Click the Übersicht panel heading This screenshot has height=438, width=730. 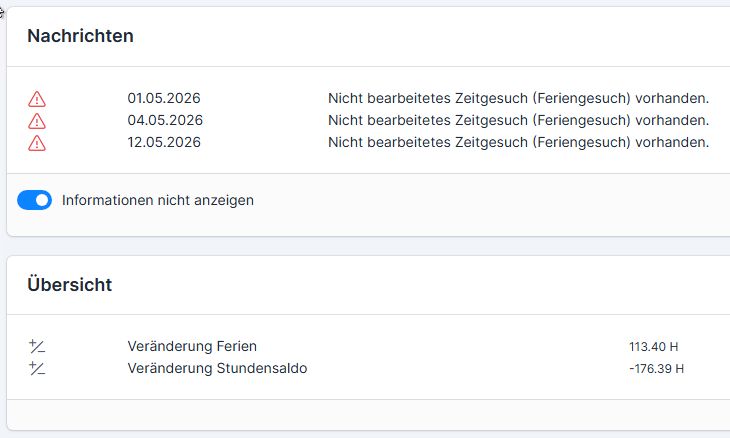tap(70, 284)
